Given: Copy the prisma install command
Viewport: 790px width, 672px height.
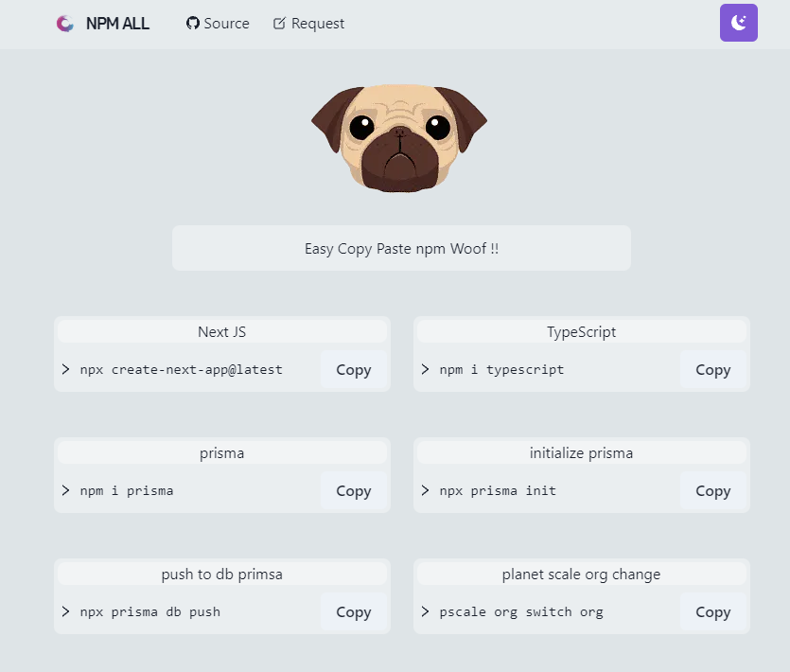Looking at the screenshot, I should (352, 490).
